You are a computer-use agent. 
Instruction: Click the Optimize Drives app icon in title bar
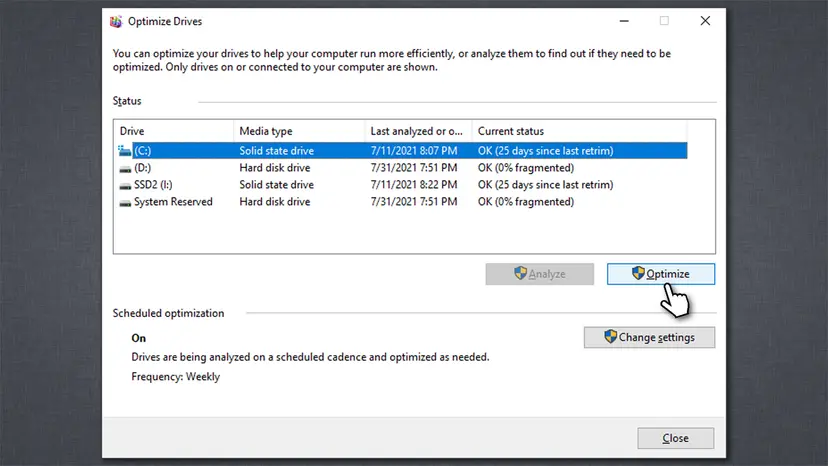[x=116, y=22]
